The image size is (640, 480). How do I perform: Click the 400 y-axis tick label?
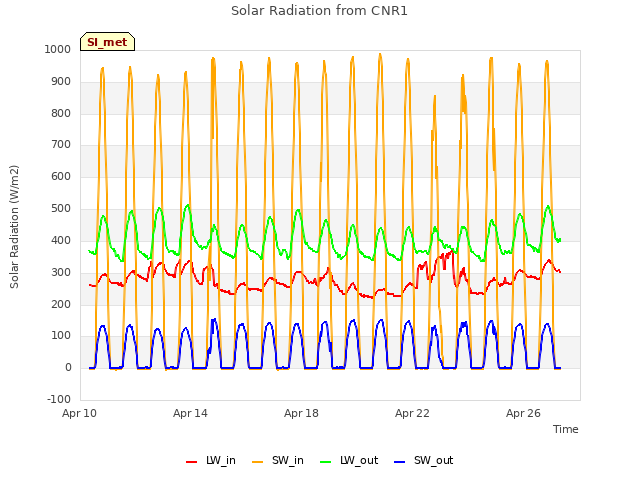pyautogui.click(x=61, y=240)
